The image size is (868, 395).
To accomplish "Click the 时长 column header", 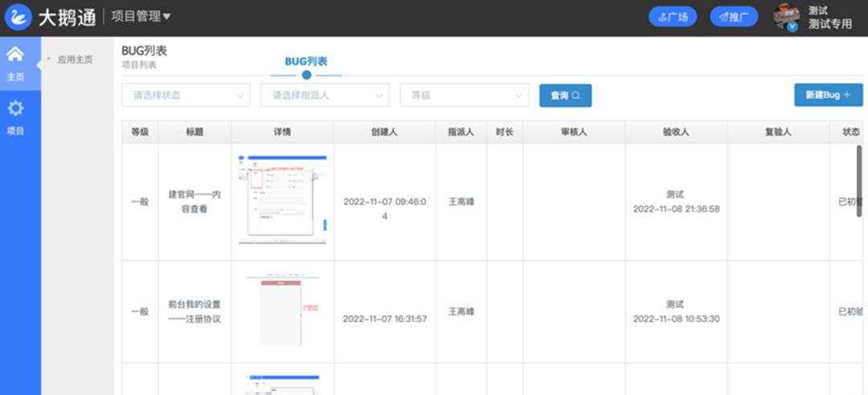I will pyautogui.click(x=504, y=132).
